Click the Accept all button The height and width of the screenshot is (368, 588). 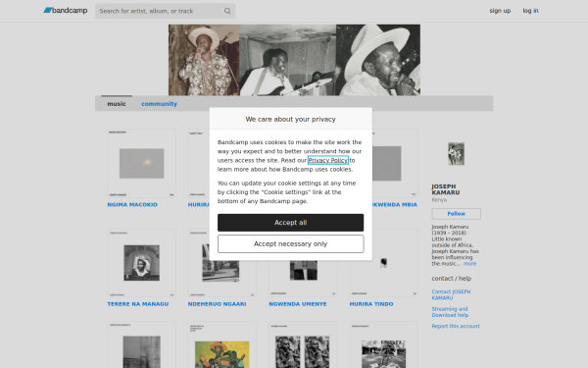(x=291, y=223)
